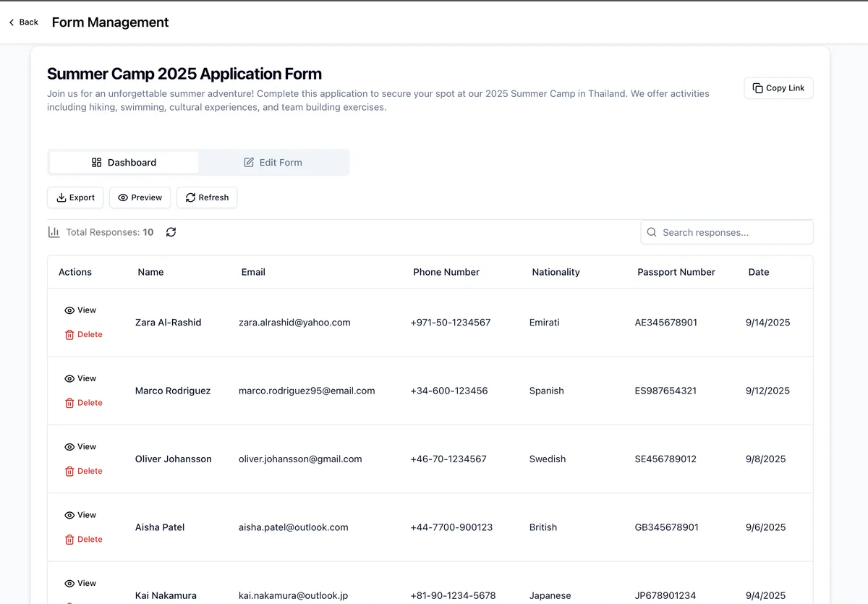Click the back arrow chevron icon
Screen dimensions: 868x604
(12, 22)
